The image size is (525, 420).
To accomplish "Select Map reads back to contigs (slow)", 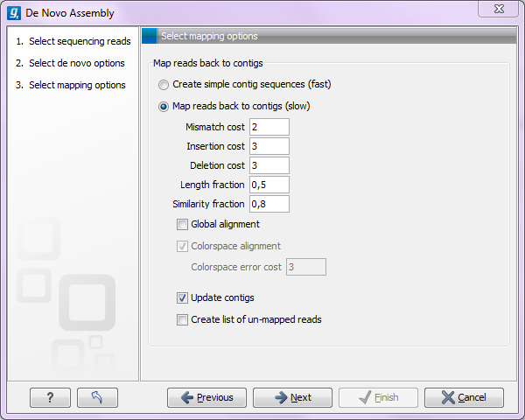I will tap(164, 107).
